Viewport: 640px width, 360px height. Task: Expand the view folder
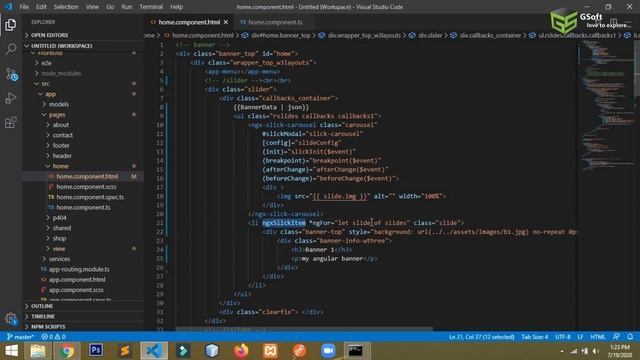click(58, 249)
